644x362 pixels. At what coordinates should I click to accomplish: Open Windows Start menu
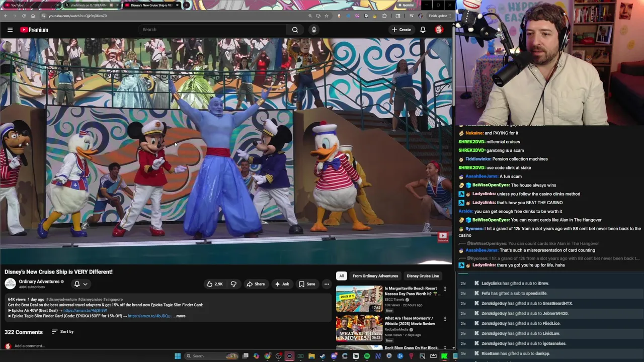click(x=177, y=356)
